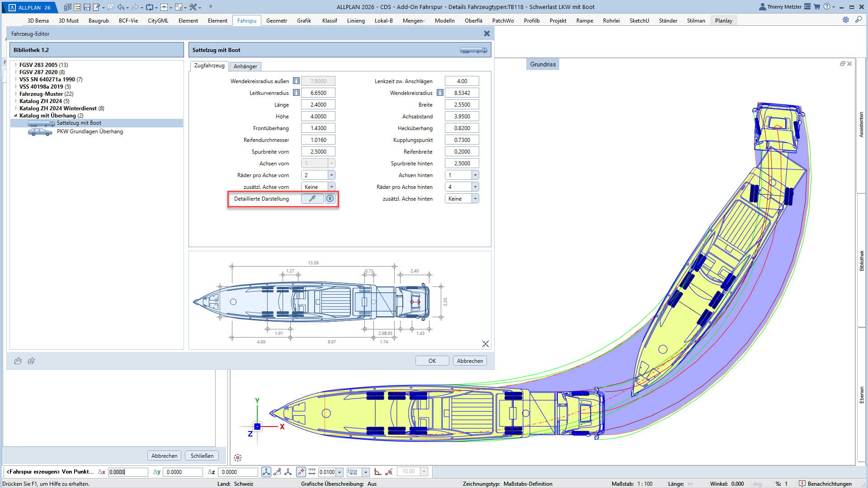Open the Räder pro Achse vorn dropdown

331,175
